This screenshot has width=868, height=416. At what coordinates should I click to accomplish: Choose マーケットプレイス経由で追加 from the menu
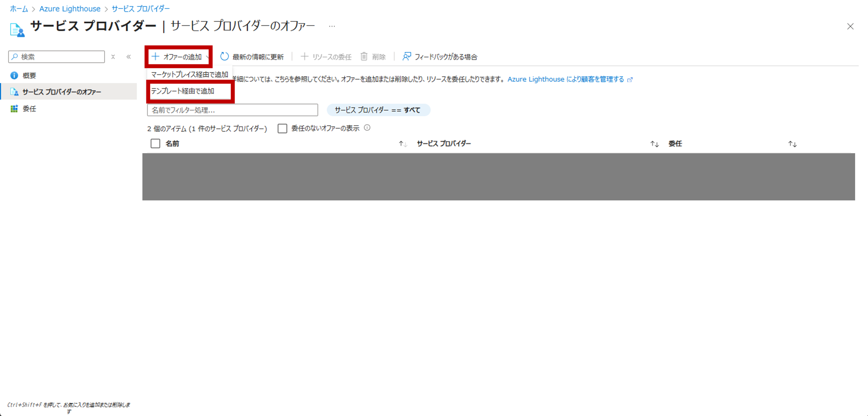189,74
